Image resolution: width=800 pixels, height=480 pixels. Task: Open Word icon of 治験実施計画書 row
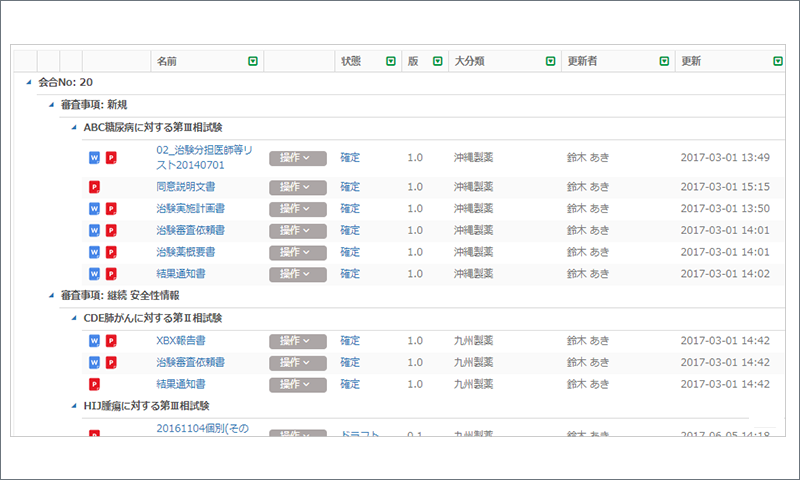[94, 209]
